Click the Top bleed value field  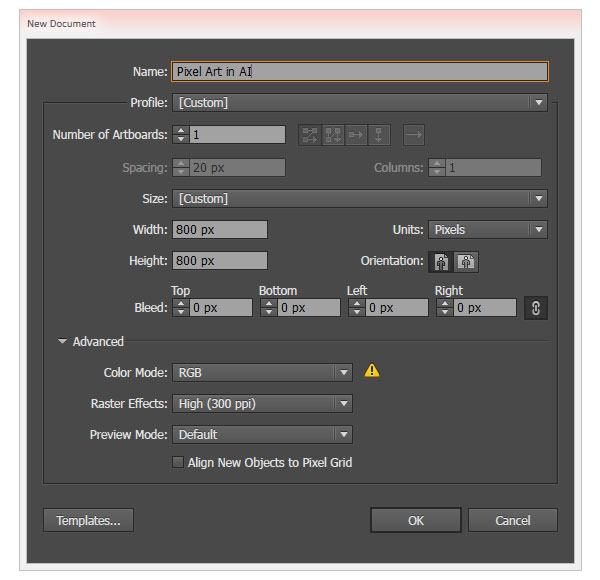221,308
